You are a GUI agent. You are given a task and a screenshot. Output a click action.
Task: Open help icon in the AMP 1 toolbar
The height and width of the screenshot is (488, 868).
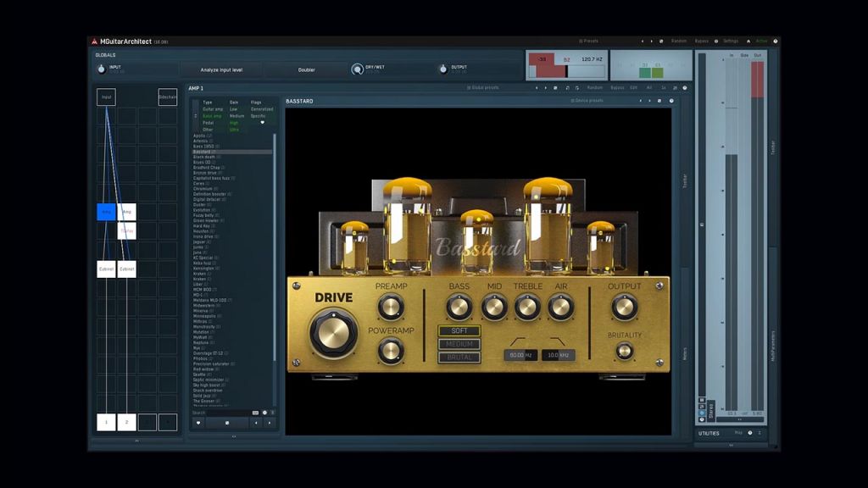point(685,87)
